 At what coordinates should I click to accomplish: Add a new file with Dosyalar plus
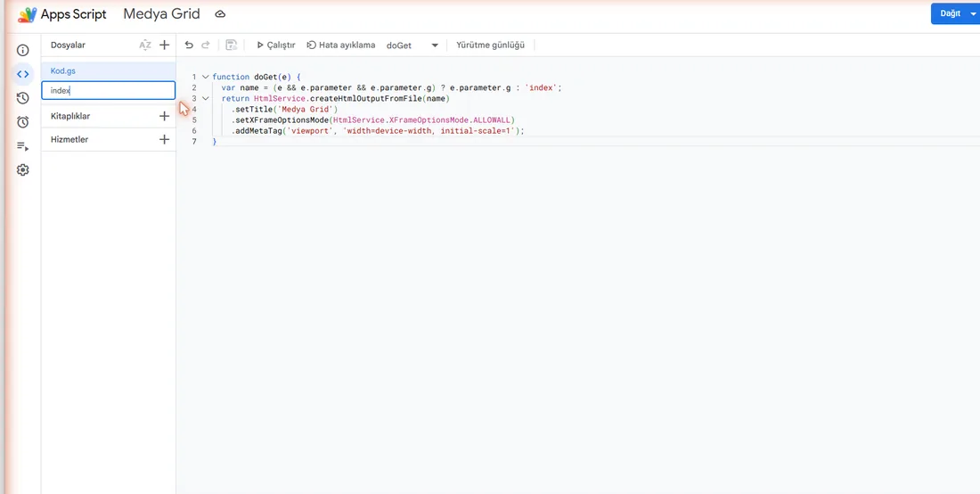[x=165, y=45]
